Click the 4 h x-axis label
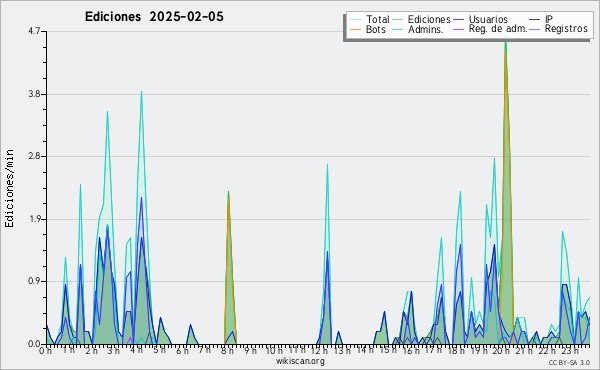Viewport: 600px width, 370px height. tap(137, 350)
